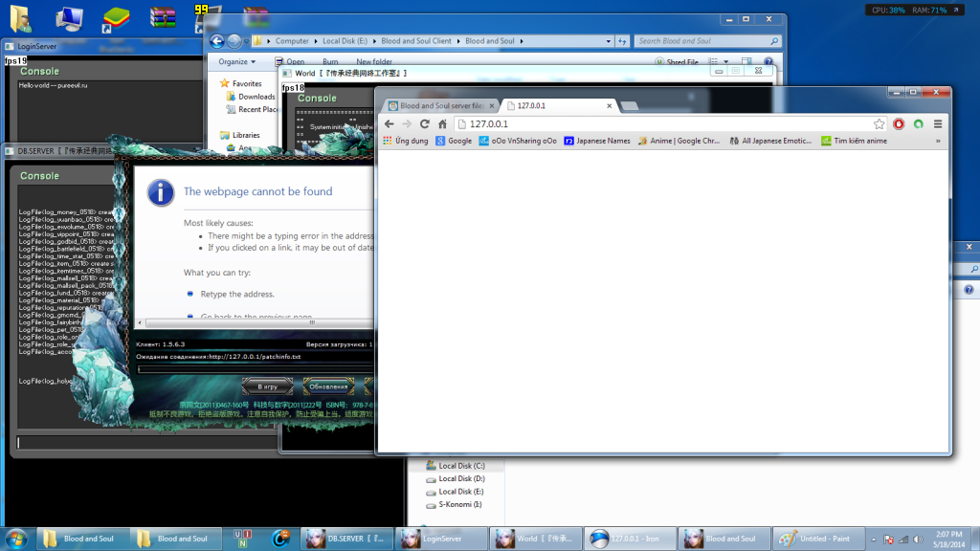Viewport: 980px width, 551px height.
Task: Click in the browser address bar
Action: tap(660, 124)
